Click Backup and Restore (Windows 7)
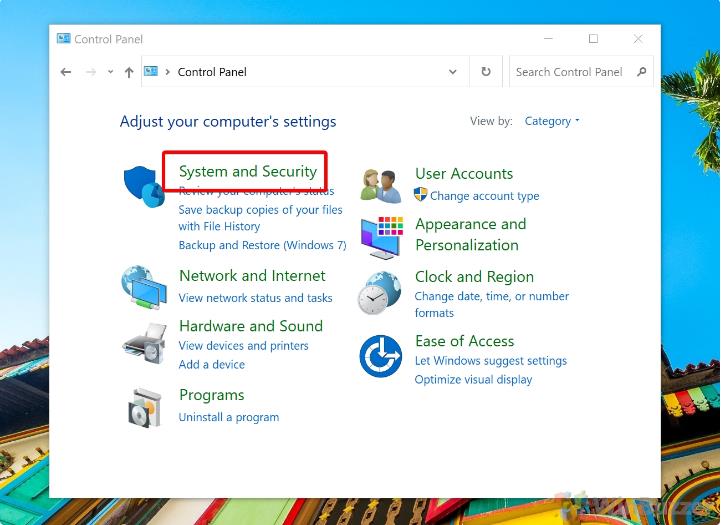The image size is (725, 525). tap(262, 245)
